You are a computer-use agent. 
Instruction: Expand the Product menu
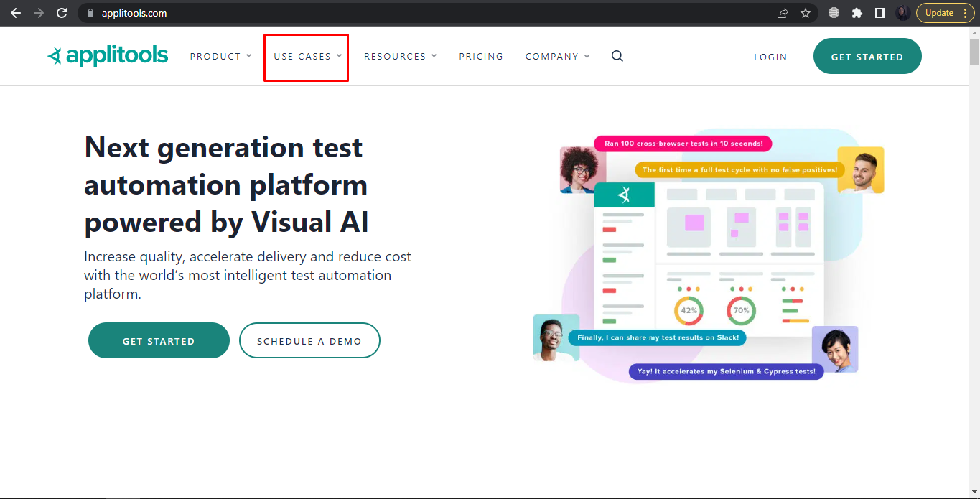tap(221, 56)
